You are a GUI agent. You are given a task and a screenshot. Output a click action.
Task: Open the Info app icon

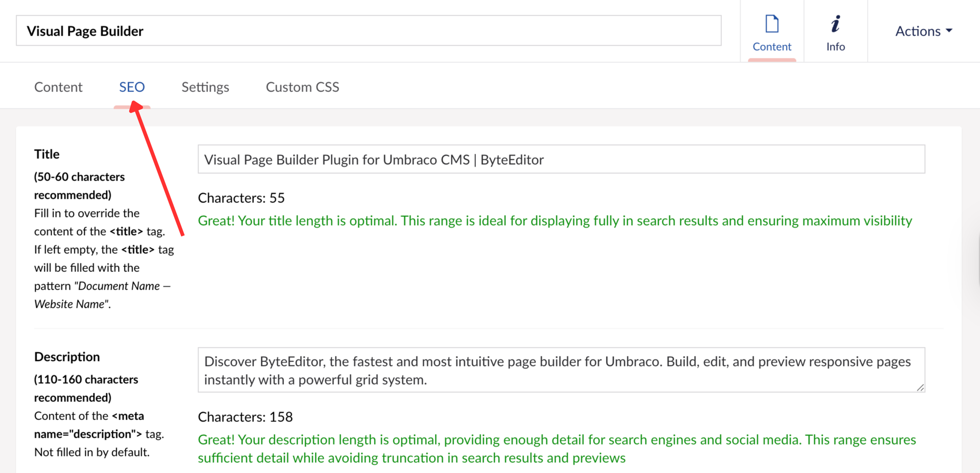point(835,32)
